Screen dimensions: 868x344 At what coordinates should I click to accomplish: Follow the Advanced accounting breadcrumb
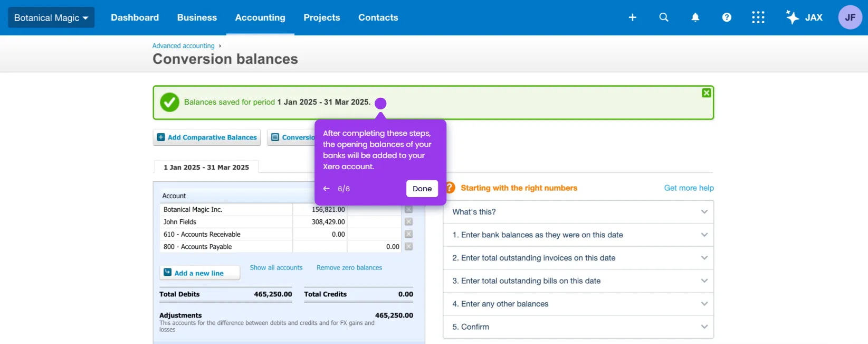184,46
